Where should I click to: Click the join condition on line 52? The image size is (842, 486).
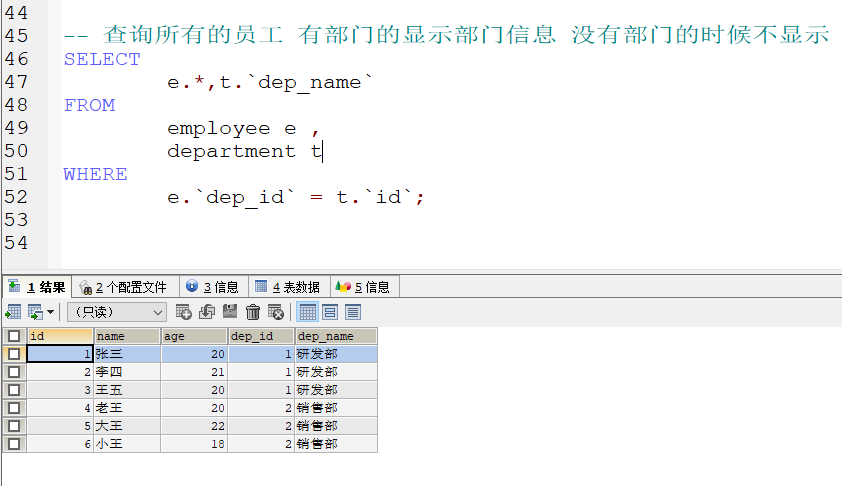click(295, 198)
